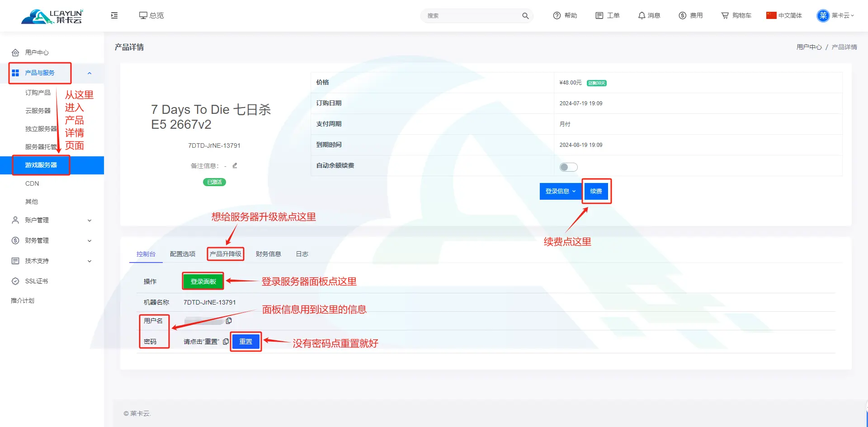Screen dimensions: 868x427
Task: Click the 月付 payment cycle value
Action: click(x=565, y=124)
